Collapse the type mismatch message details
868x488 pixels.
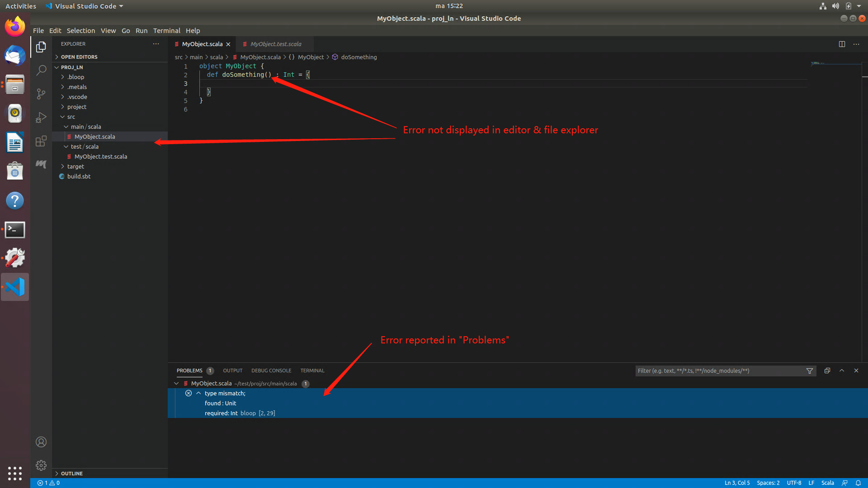198,393
